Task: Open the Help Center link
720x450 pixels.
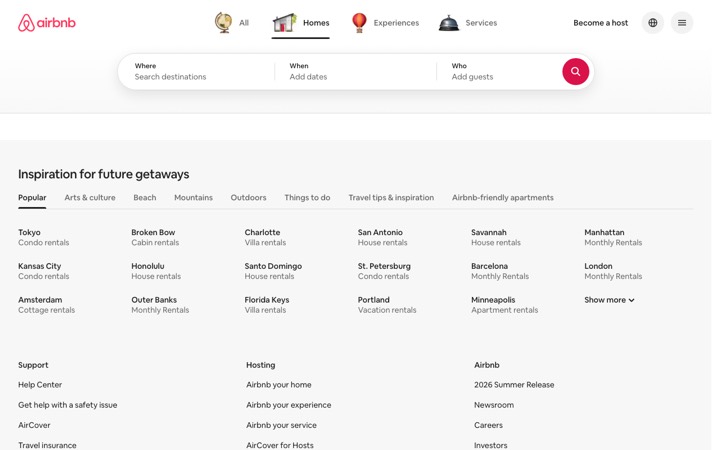Action: (40, 385)
